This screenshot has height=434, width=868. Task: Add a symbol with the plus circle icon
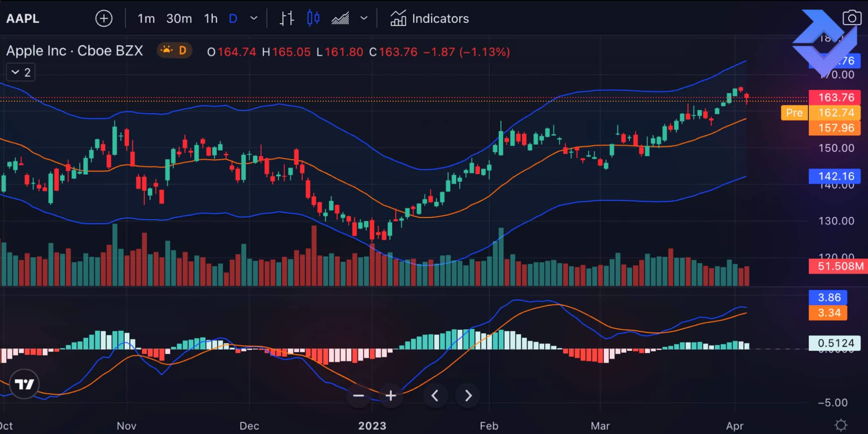pos(104,19)
